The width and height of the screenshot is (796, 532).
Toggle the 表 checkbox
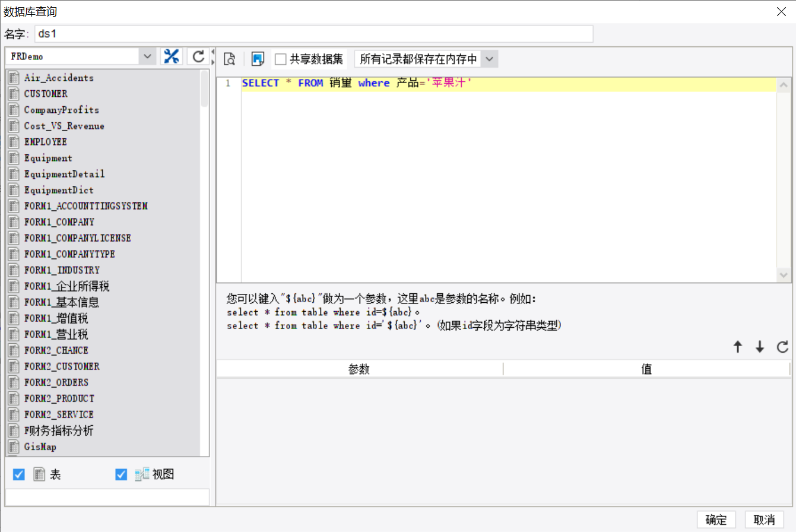pos(19,474)
